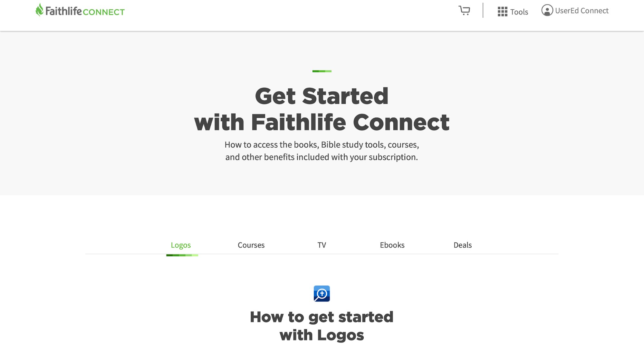The height and width of the screenshot is (345, 644).
Task: Show the Deals tab
Action: point(462,245)
